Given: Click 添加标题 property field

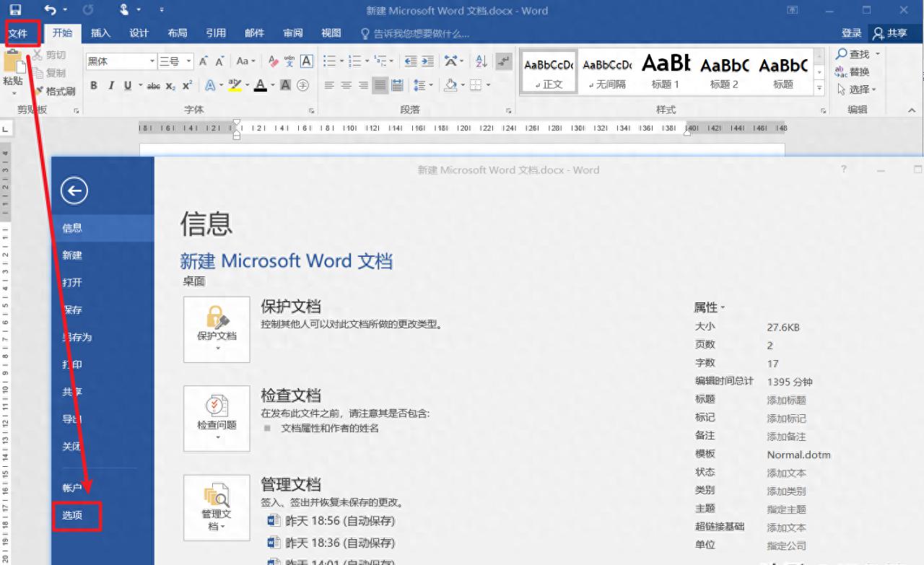Looking at the screenshot, I should [x=786, y=400].
